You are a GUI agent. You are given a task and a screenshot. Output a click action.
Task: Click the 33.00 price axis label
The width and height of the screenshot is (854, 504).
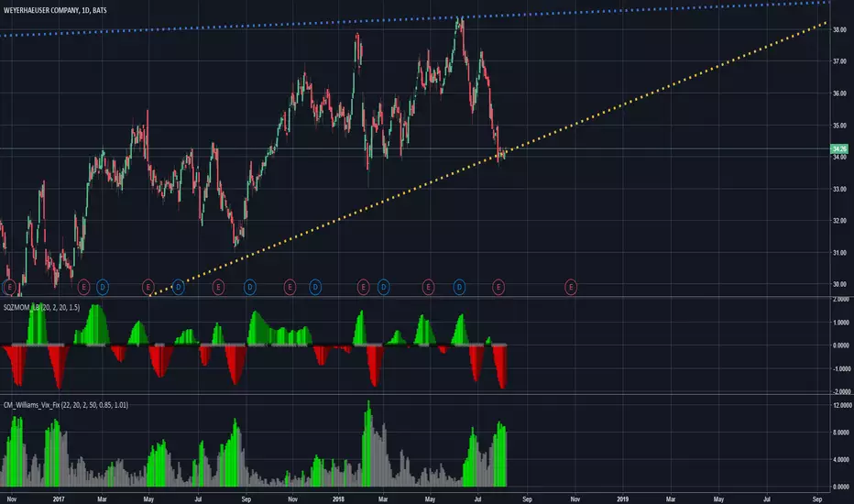[x=839, y=189]
